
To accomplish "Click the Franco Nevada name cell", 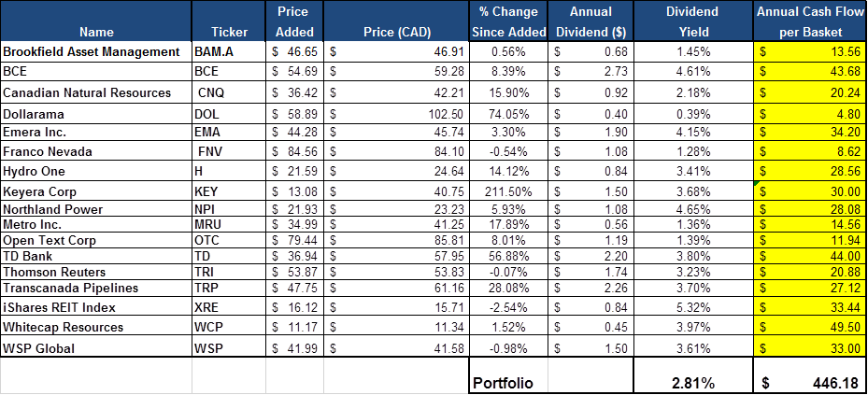I will tap(95, 151).
